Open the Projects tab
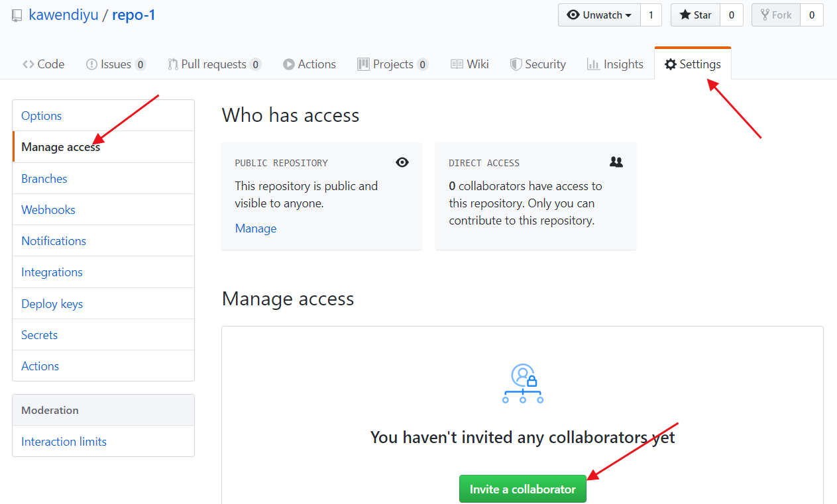 point(393,64)
